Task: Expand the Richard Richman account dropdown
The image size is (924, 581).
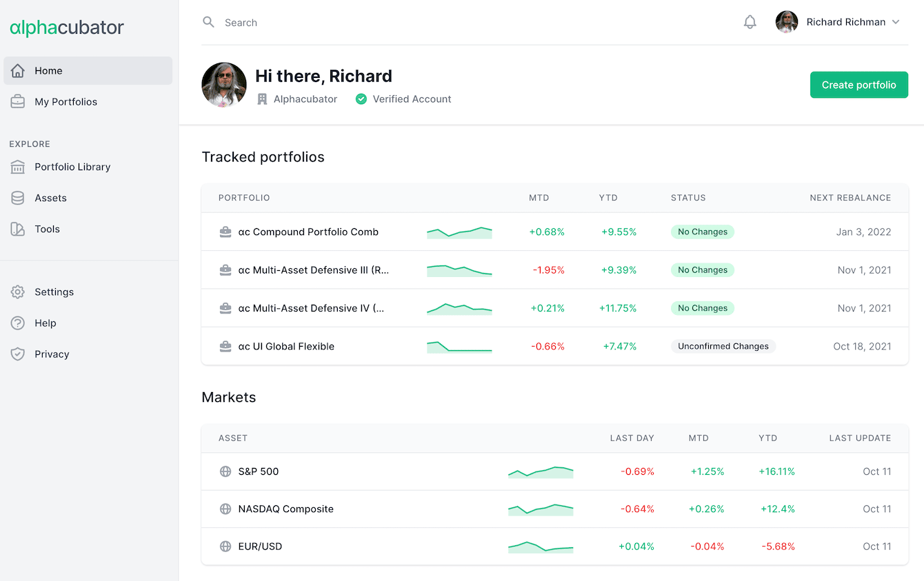Action: coord(895,22)
